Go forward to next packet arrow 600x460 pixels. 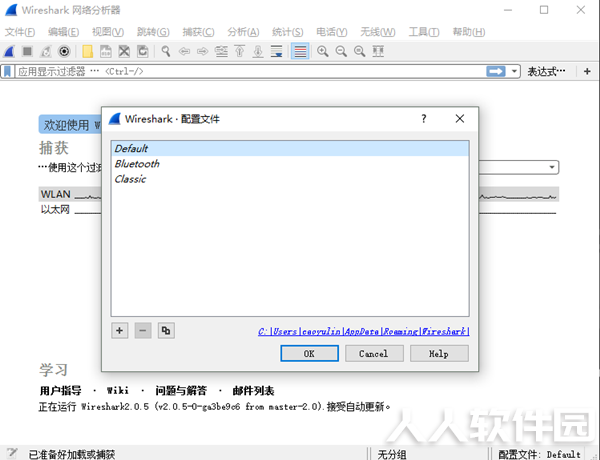[202, 51]
